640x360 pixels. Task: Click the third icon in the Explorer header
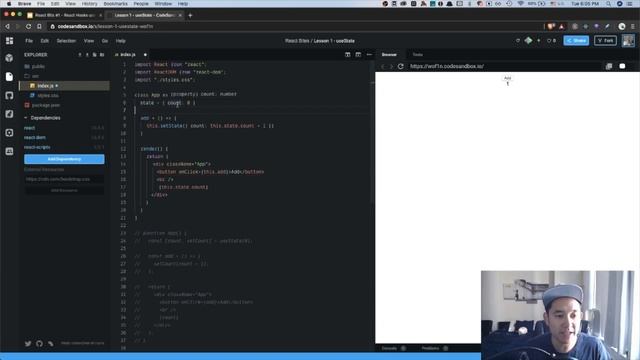95,55
